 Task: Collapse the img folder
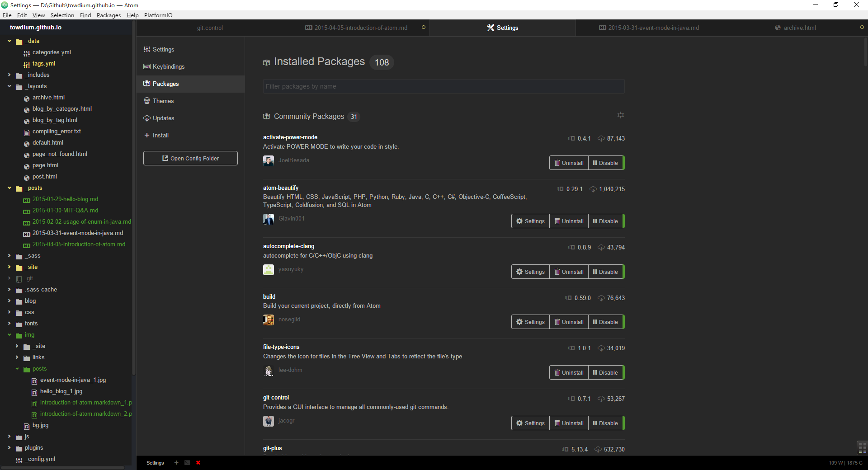tap(9, 335)
